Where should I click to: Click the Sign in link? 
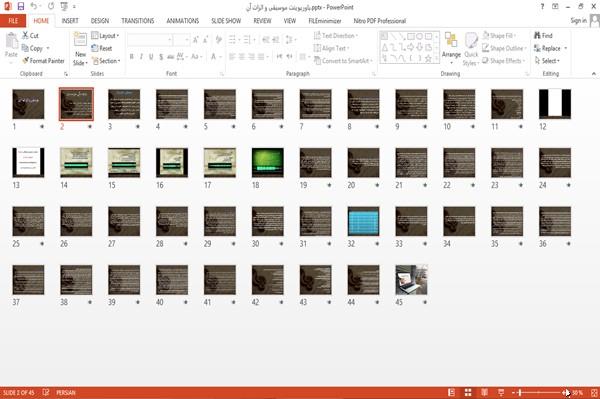[578, 21]
